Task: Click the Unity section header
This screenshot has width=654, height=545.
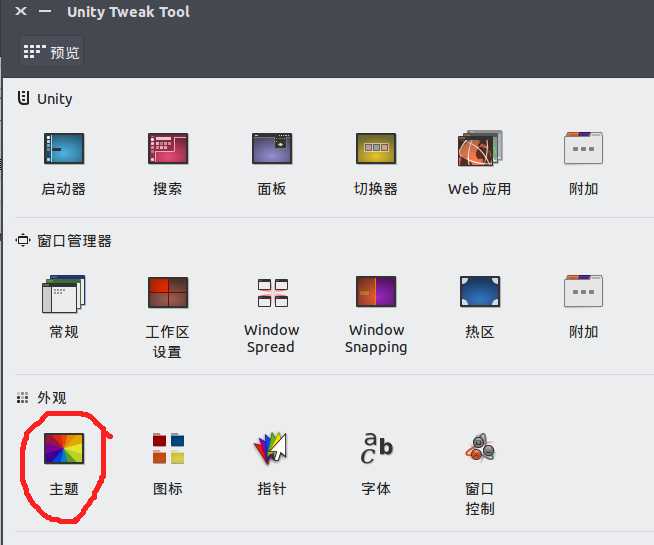Action: click(45, 99)
